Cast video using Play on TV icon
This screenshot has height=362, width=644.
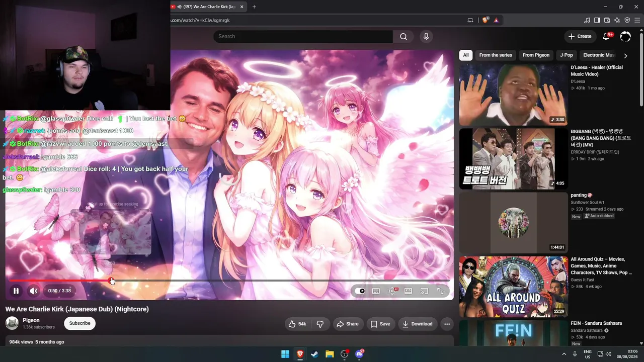coord(424,291)
